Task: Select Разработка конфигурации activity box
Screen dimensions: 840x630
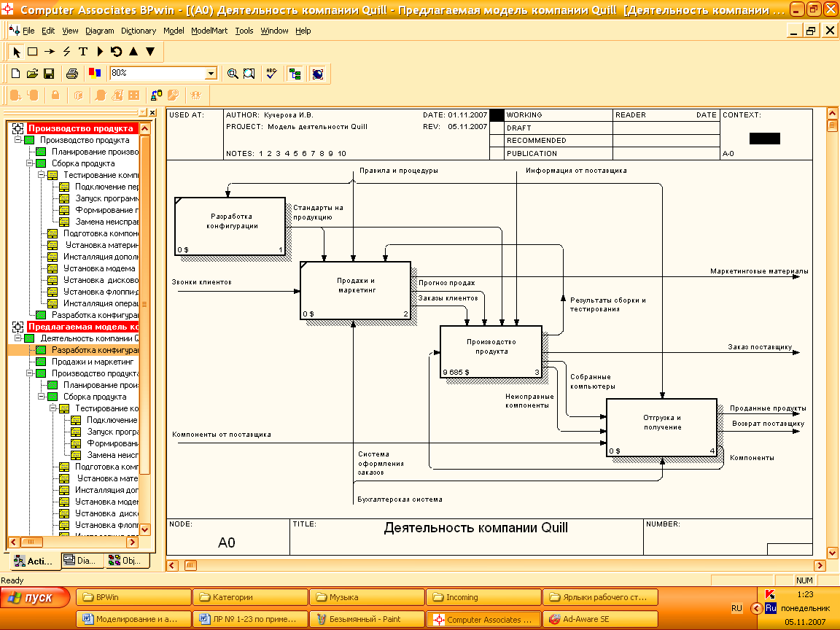Action: click(x=230, y=226)
